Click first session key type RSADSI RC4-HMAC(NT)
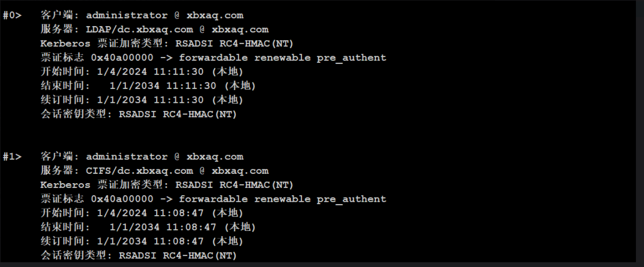 (178, 114)
